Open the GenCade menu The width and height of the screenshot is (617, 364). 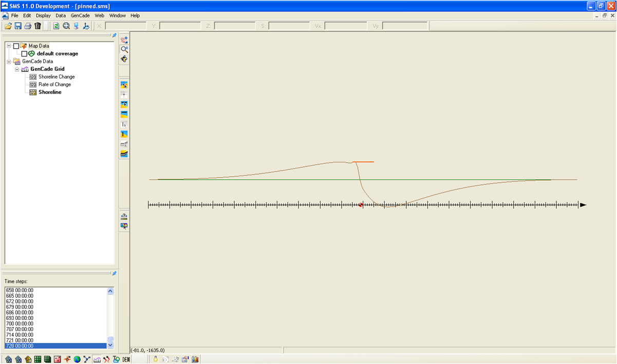(x=80, y=16)
